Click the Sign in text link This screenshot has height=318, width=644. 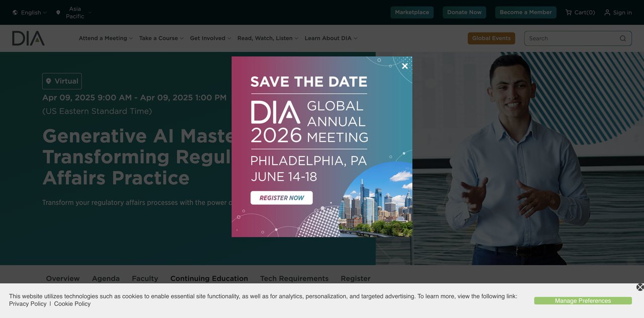(x=622, y=13)
